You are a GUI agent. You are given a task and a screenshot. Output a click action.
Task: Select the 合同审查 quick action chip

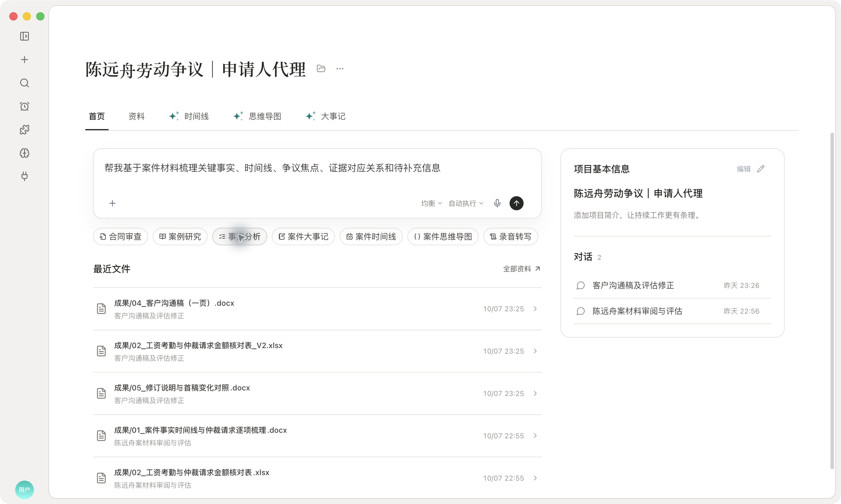point(121,236)
